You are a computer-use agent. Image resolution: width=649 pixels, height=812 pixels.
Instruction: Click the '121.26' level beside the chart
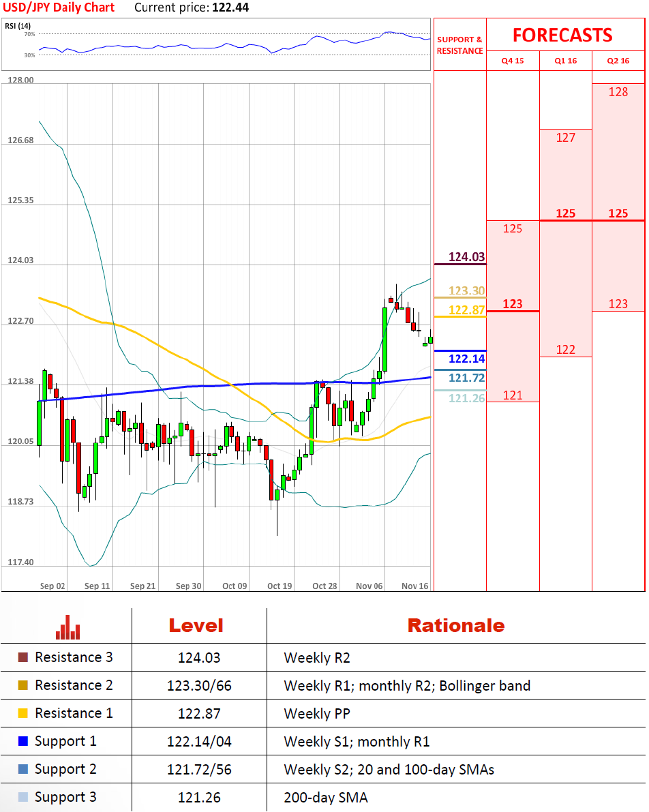click(x=467, y=398)
